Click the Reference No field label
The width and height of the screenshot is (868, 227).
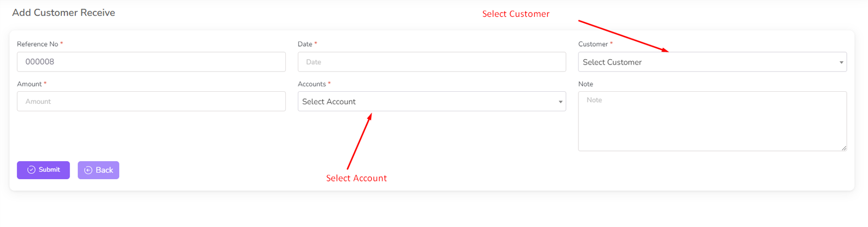click(37, 45)
